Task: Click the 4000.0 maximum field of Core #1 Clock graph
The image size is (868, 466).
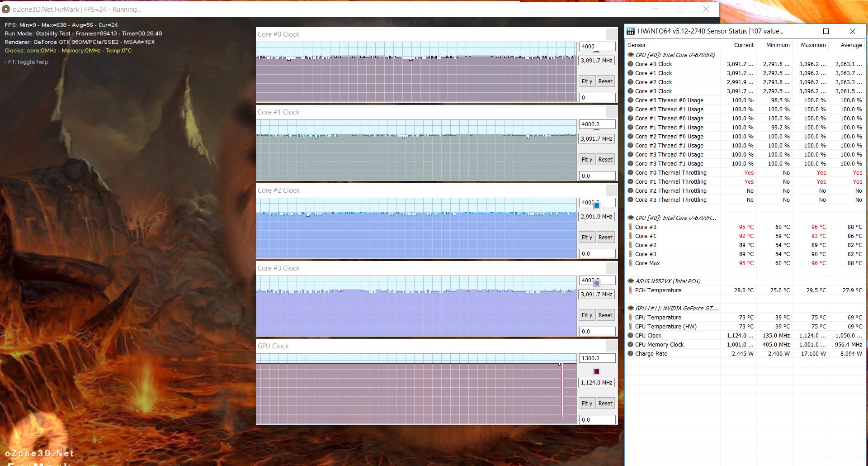Action: click(x=597, y=124)
